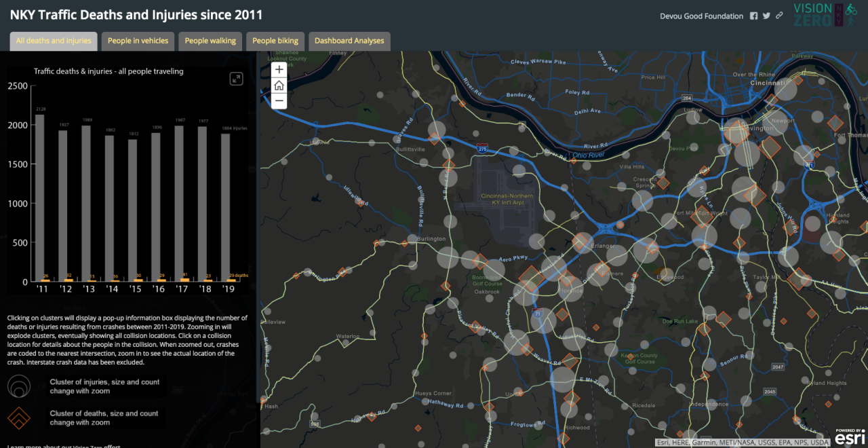Toggle the 'All deaths and injuries' view
Image resolution: width=868 pixels, height=448 pixels.
point(53,41)
